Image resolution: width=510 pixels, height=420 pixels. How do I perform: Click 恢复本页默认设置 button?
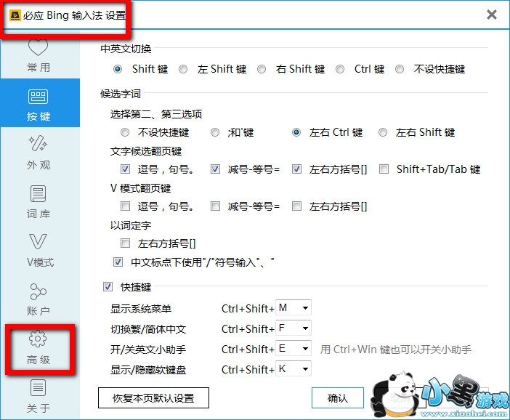(153, 398)
